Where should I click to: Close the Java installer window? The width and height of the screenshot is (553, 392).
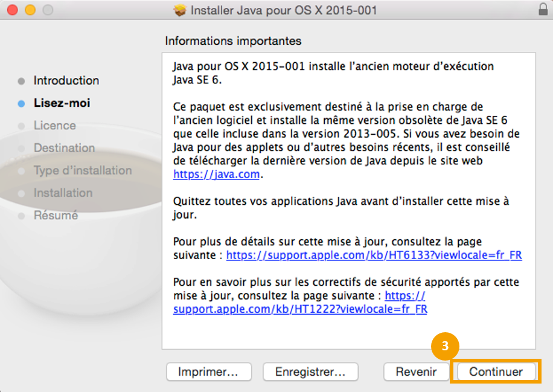pos(12,10)
